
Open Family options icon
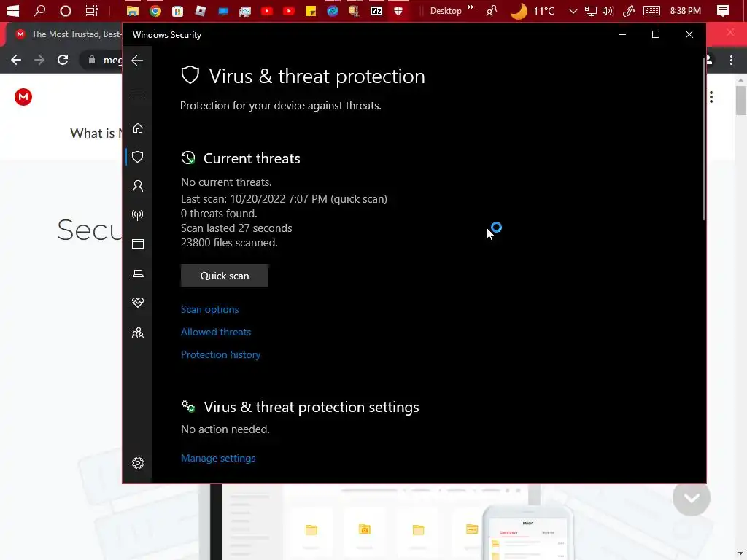coord(138,332)
